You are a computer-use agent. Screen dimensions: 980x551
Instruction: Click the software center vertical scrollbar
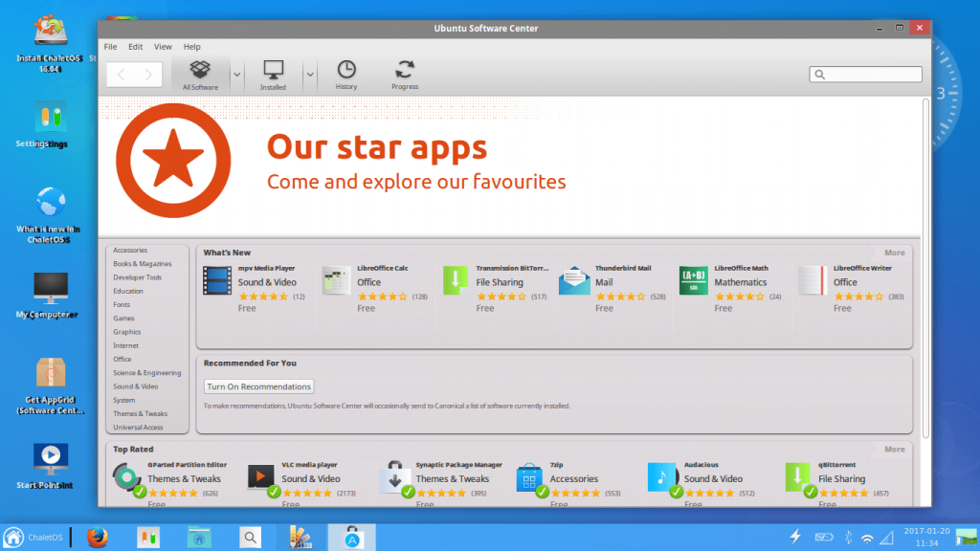pyautogui.click(x=925, y=269)
